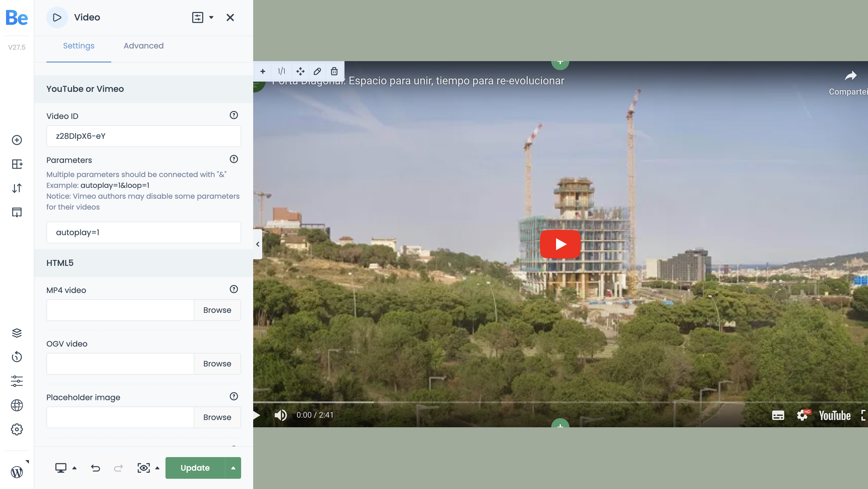
Task: Browse for a placeholder image
Action: click(x=217, y=417)
